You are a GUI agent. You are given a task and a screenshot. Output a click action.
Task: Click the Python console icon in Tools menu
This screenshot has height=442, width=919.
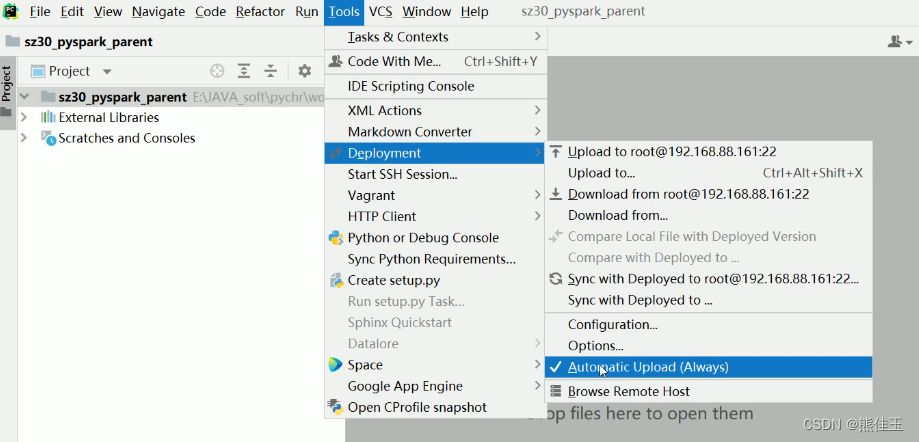335,237
